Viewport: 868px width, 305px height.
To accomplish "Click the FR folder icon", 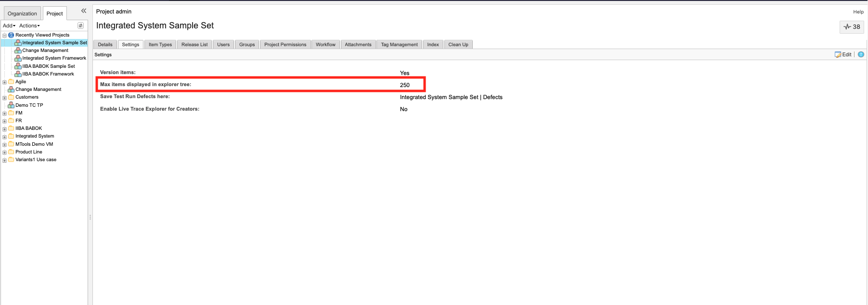I will [11, 120].
